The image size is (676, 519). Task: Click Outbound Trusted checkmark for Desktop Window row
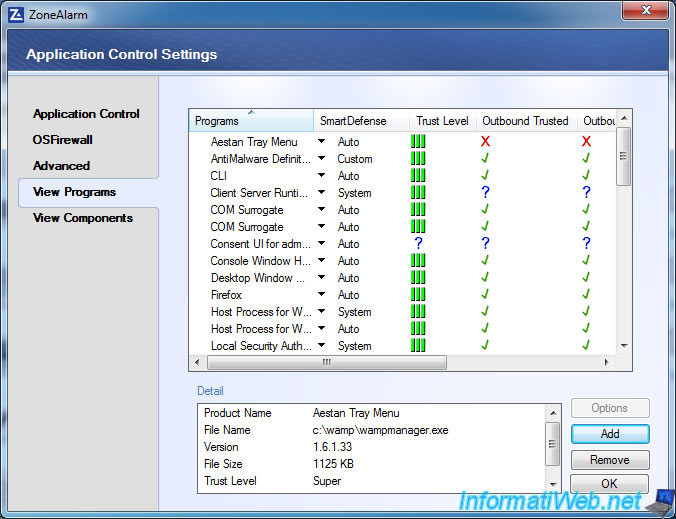[485, 277]
